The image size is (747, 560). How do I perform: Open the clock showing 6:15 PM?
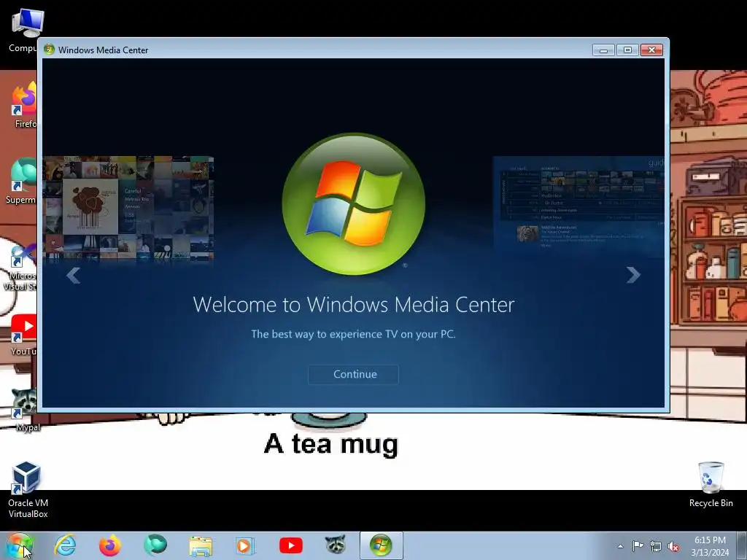pos(710,545)
